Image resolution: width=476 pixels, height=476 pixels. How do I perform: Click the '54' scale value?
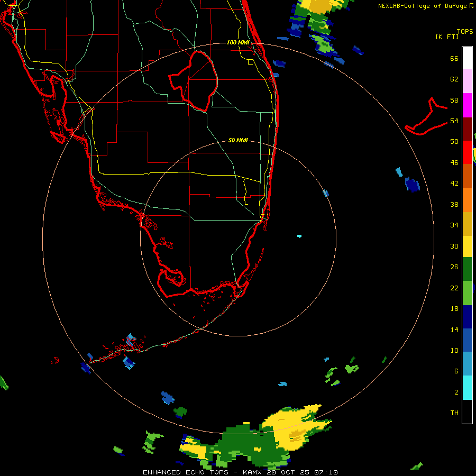pyautogui.click(x=454, y=121)
